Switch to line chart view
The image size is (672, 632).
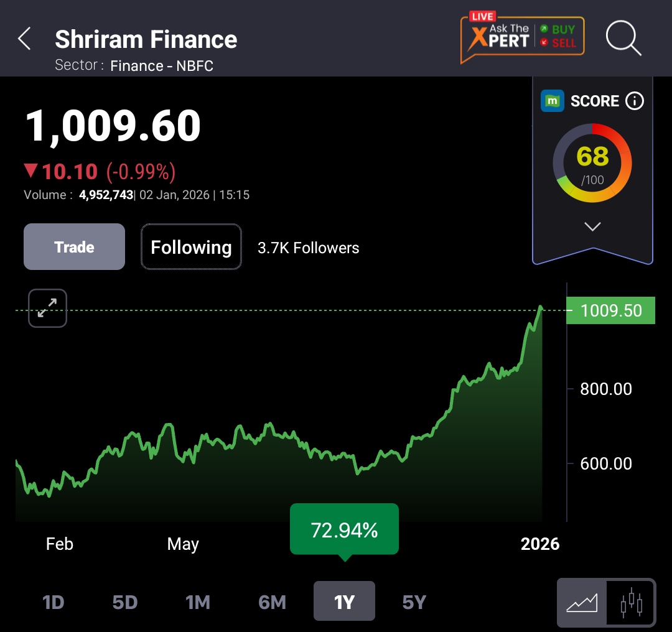pyautogui.click(x=582, y=602)
